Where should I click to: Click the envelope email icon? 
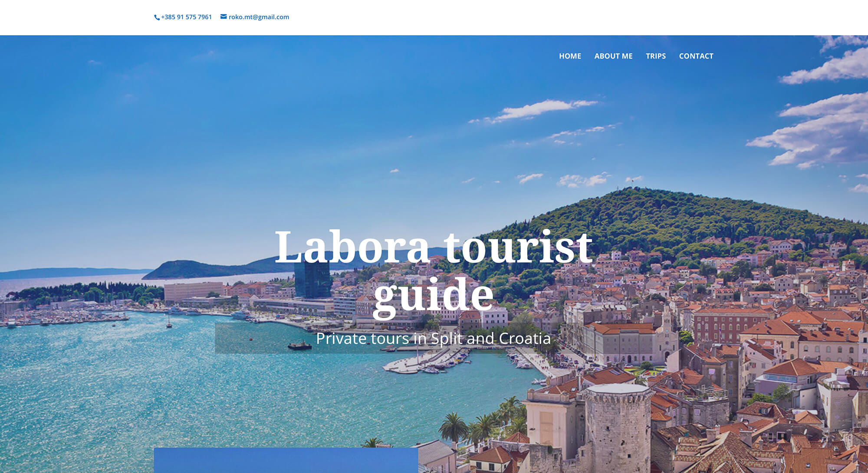(224, 17)
